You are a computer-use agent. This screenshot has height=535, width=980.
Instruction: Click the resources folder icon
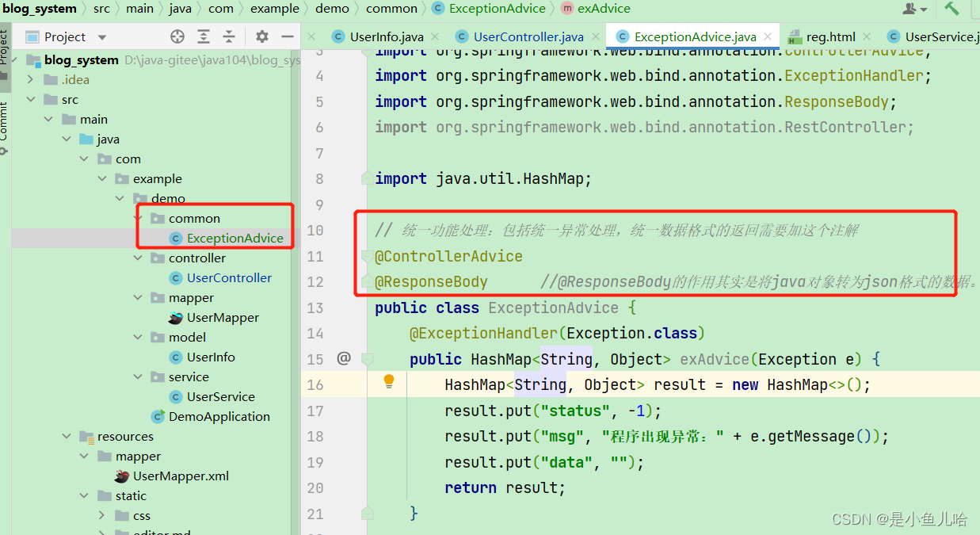coord(86,437)
